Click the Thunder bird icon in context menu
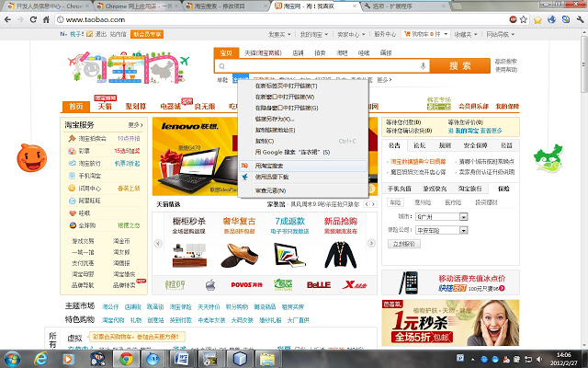 tap(245, 177)
